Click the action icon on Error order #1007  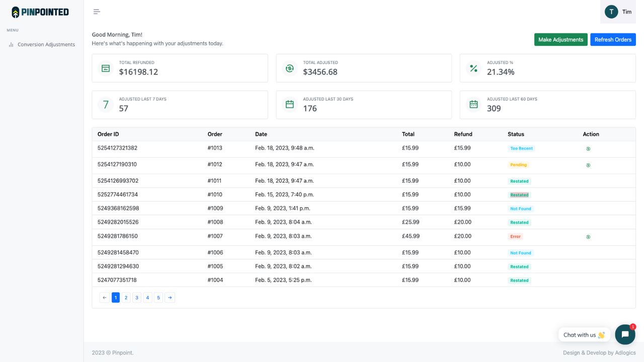click(588, 236)
